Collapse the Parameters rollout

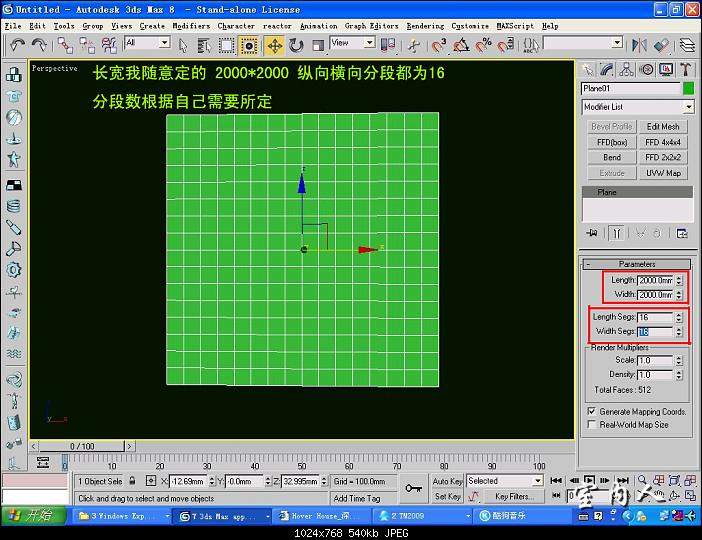coord(637,264)
